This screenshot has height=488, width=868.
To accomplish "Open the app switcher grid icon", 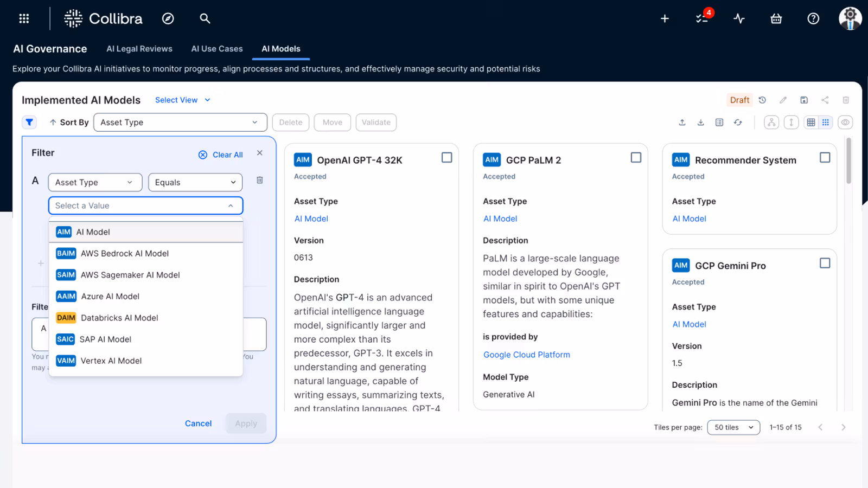I will [24, 18].
